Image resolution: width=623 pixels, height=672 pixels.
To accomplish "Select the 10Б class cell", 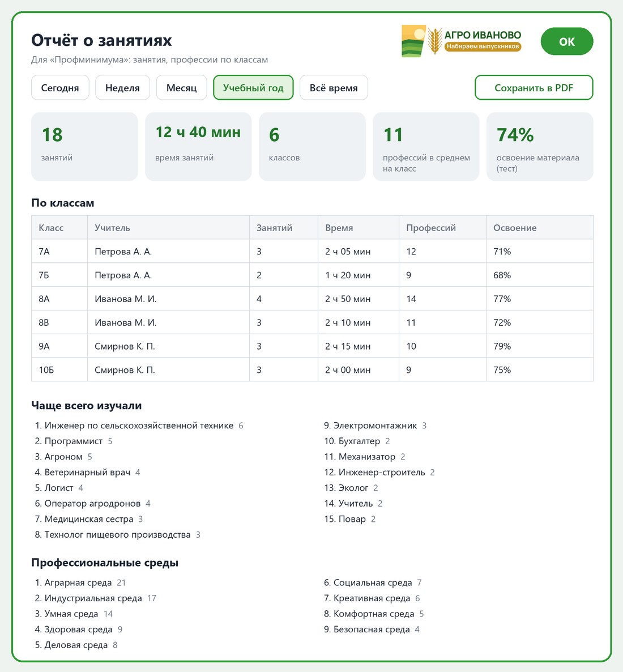I will [x=59, y=370].
